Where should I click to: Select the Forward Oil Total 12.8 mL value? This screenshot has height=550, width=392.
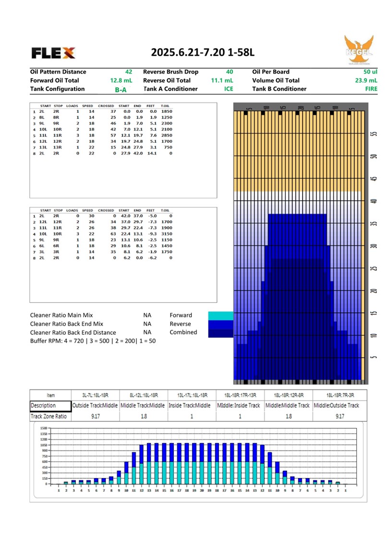tap(121, 80)
